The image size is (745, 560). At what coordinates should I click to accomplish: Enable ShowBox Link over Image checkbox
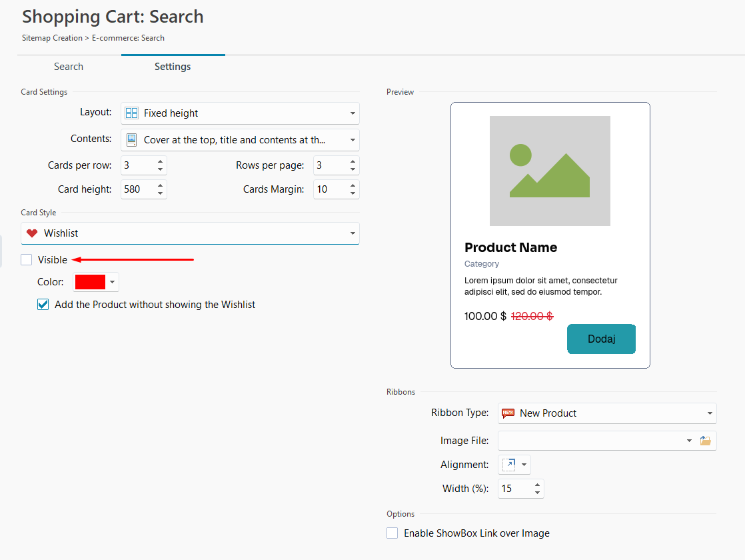click(x=392, y=533)
